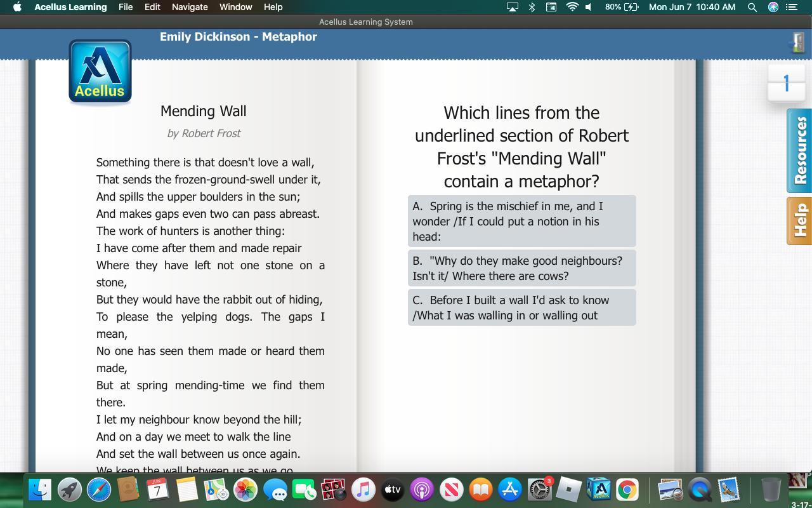The image size is (812, 508).
Task: Click the page number 1 indicator
Action: point(786,83)
